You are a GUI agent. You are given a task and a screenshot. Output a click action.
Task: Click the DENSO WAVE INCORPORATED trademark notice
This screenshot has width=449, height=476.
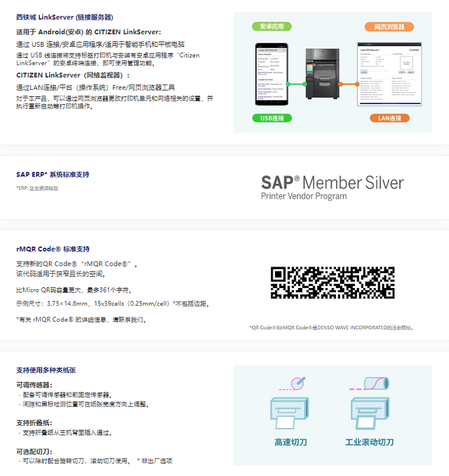point(332,328)
